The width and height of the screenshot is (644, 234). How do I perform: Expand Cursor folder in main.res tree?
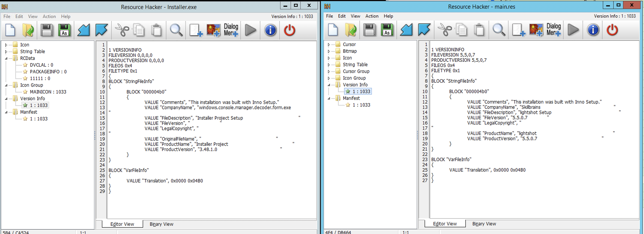click(329, 44)
